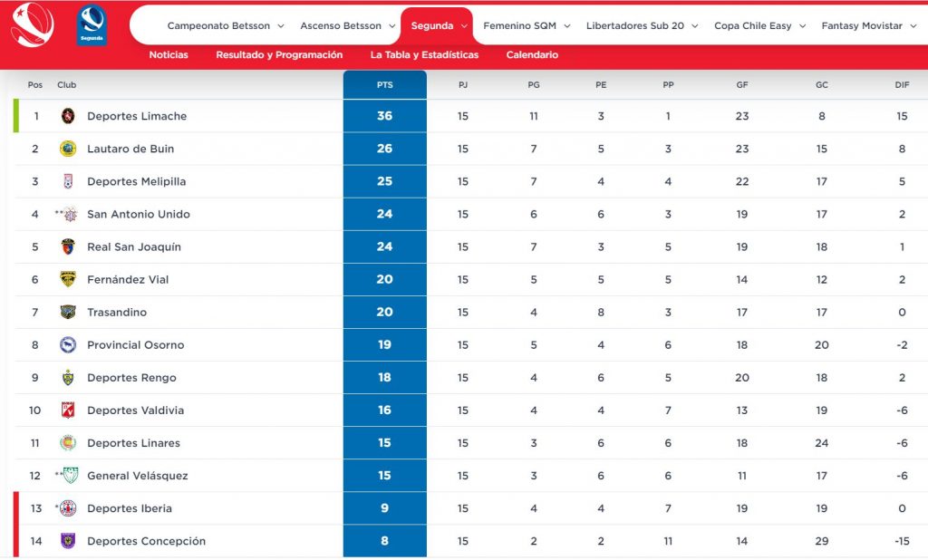
Task: Click the Club column header
Action: [67, 85]
